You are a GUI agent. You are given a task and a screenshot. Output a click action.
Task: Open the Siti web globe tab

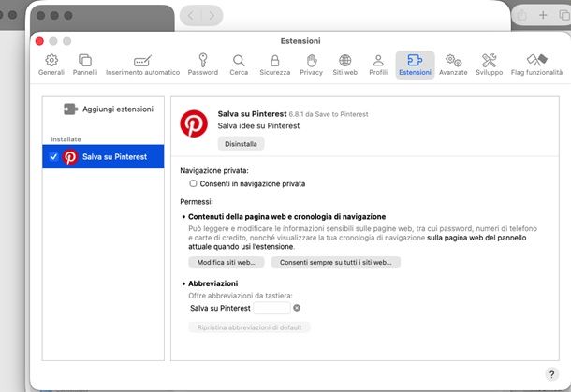pos(344,65)
